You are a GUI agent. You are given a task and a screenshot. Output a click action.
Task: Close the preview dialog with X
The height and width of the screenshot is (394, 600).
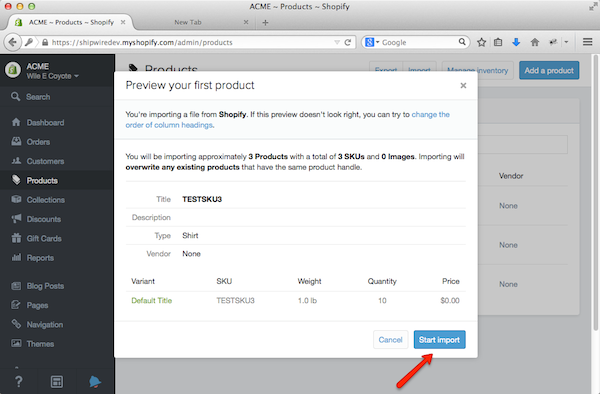(463, 85)
